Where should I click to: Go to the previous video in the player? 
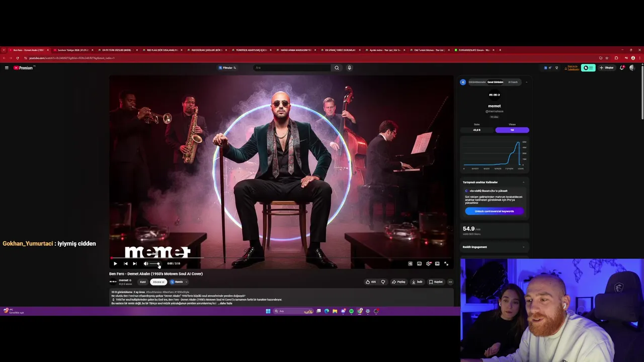[x=125, y=263]
